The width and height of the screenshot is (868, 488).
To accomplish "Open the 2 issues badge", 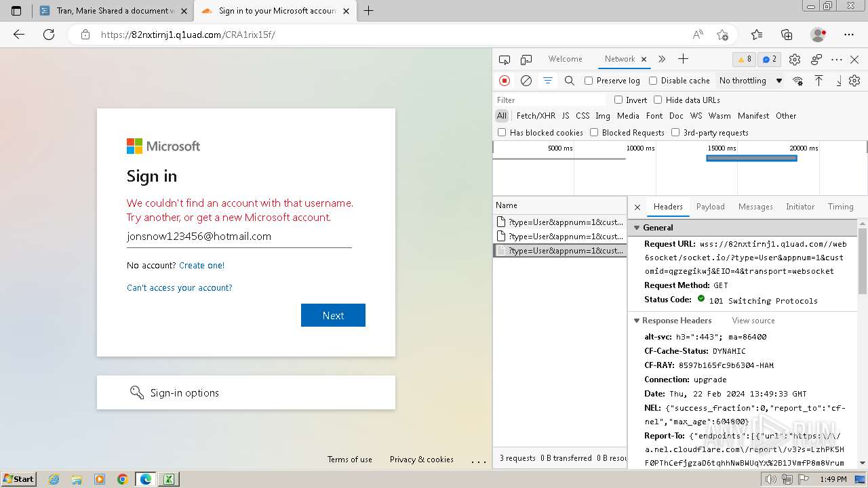I will 769,59.
